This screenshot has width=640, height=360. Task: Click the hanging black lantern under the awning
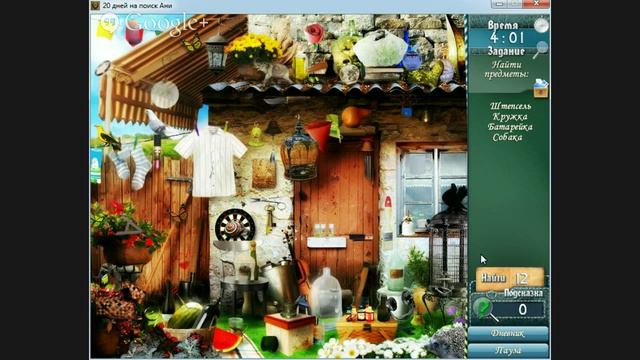[x=216, y=53]
